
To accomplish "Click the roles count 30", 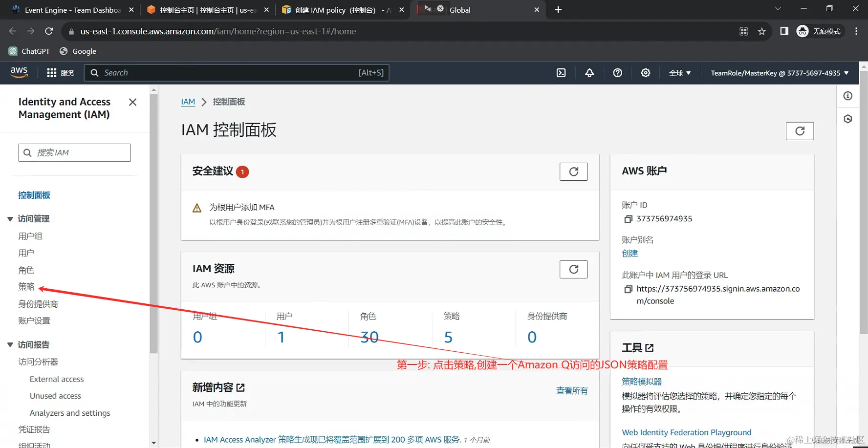I will (369, 337).
